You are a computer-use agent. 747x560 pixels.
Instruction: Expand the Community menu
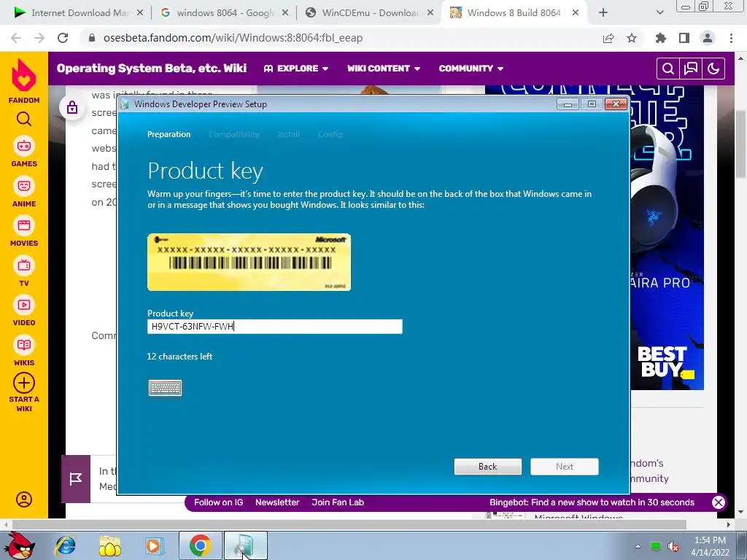[471, 69]
